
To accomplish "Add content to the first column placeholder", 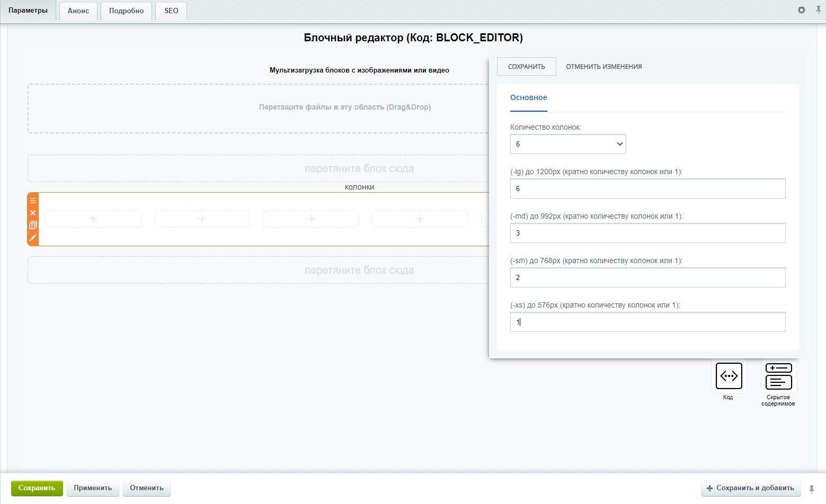I will pyautogui.click(x=93, y=219).
